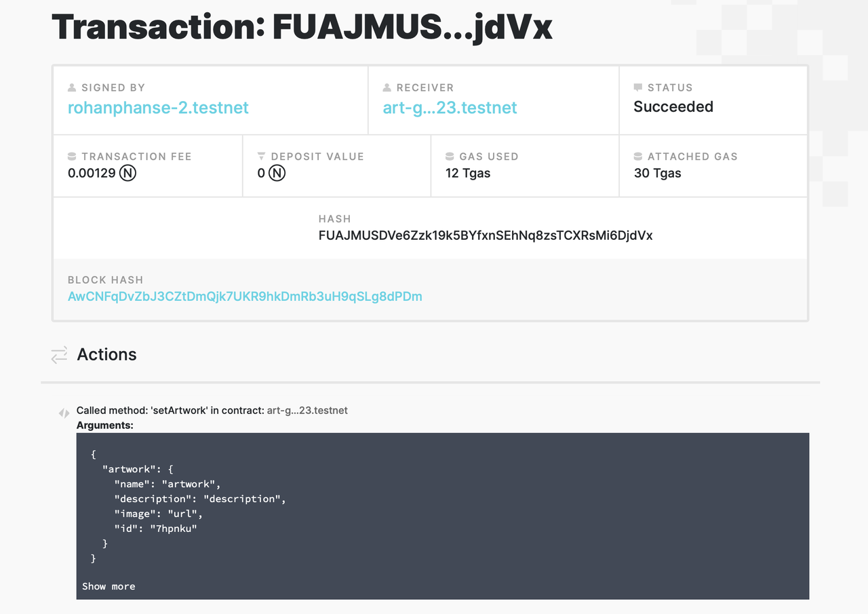Click the NEAR symbol after deposit value 0
Image resolution: width=868 pixels, height=614 pixels.
pos(277,173)
